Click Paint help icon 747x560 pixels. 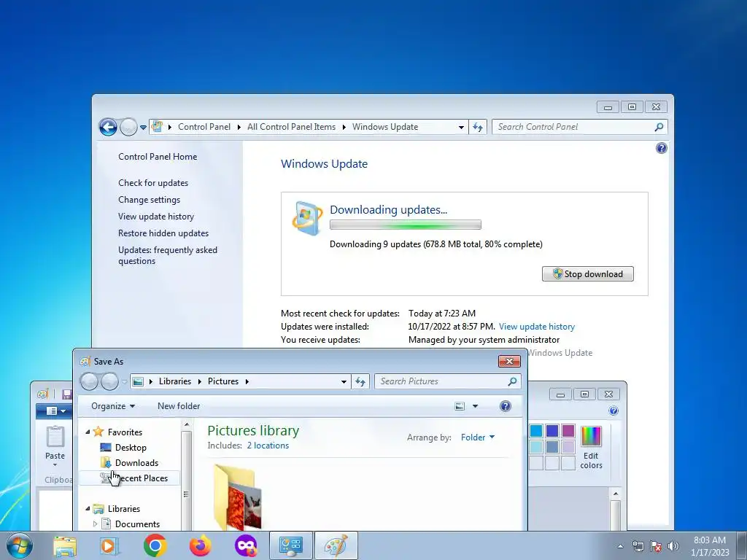[614, 411]
